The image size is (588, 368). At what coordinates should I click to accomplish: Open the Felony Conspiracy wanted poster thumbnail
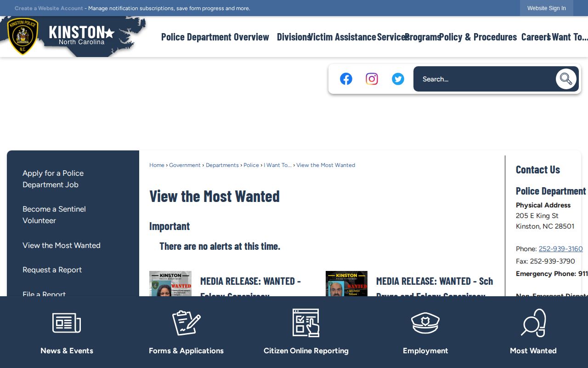(x=170, y=284)
